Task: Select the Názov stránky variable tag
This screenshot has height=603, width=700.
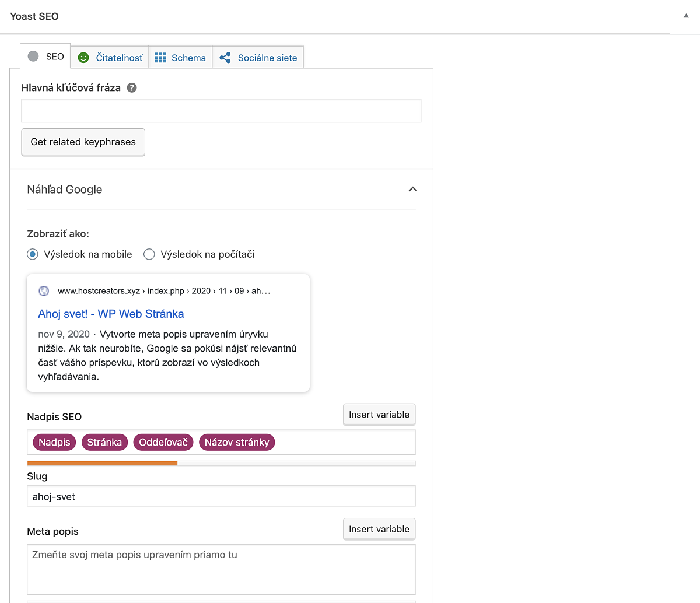Action: pyautogui.click(x=237, y=442)
